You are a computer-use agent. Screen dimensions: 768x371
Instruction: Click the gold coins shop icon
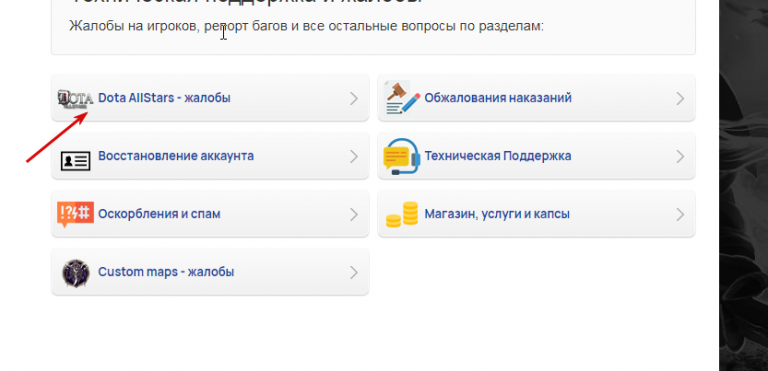(x=402, y=214)
